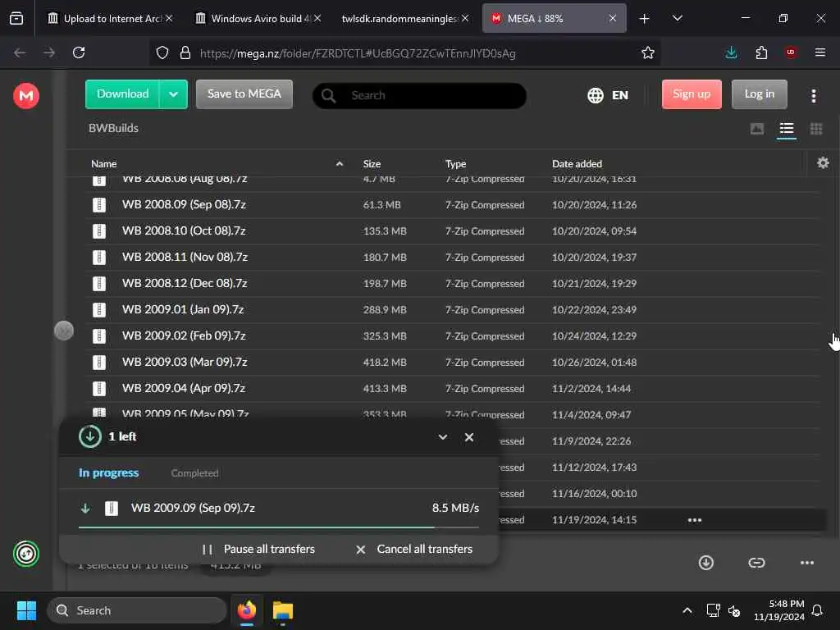Screen dimensions: 840x630
Task: Show the Completed transfers tab
Action: (194, 473)
